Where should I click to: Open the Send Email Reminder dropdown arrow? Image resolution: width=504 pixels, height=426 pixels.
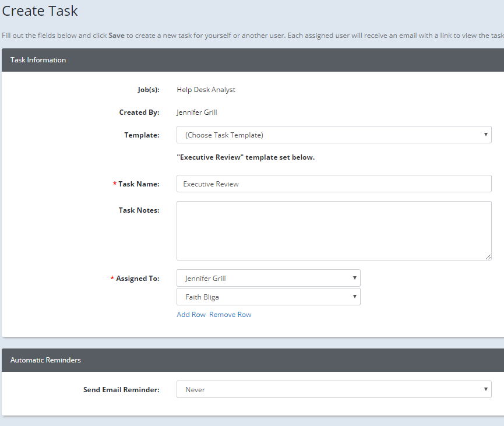[486, 389]
